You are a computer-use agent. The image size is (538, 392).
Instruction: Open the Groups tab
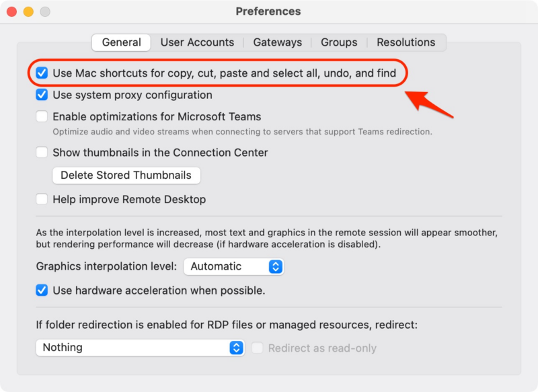click(339, 42)
